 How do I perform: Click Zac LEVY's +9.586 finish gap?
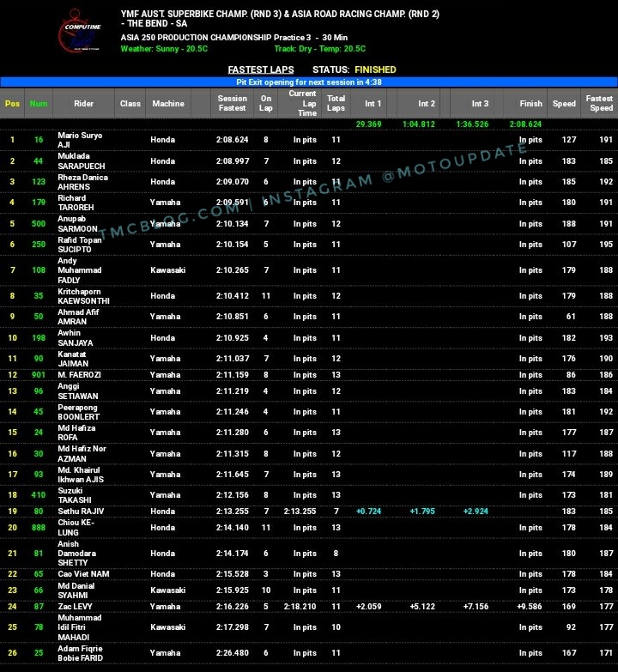(530, 606)
